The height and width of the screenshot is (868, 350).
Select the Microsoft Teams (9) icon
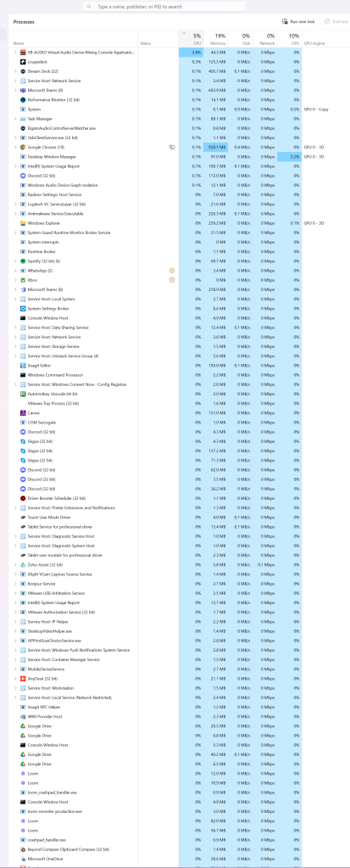point(23,90)
